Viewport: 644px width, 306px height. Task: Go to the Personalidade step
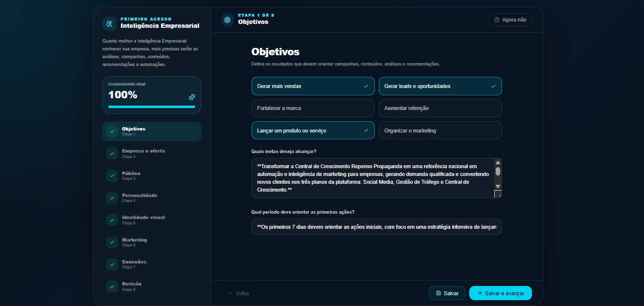coord(152,198)
